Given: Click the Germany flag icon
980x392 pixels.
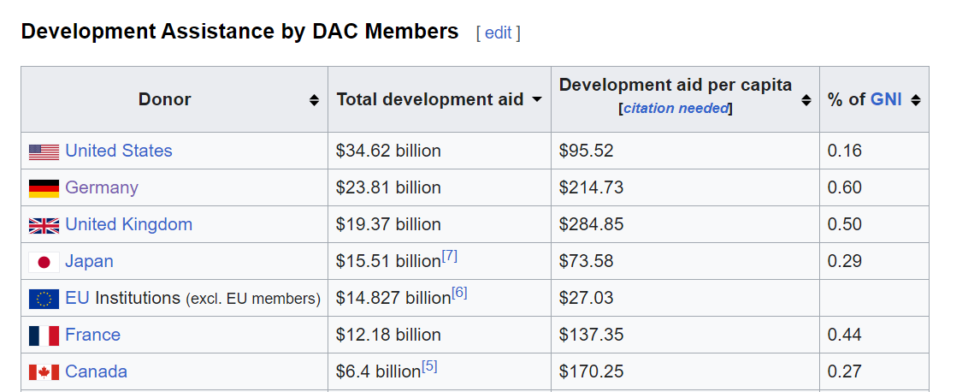Looking at the screenshot, I should click(x=44, y=188).
